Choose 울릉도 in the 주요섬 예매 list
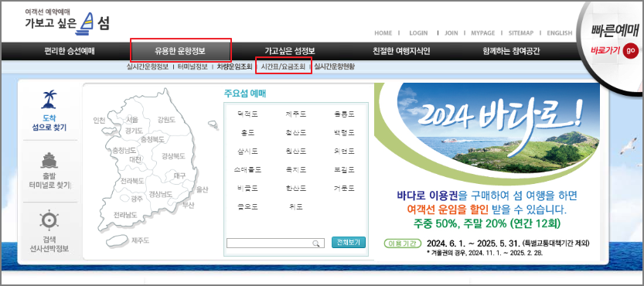 coord(344,114)
